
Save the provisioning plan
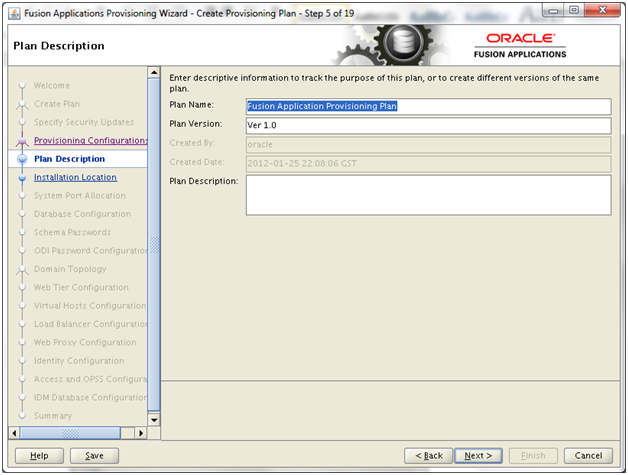point(94,456)
